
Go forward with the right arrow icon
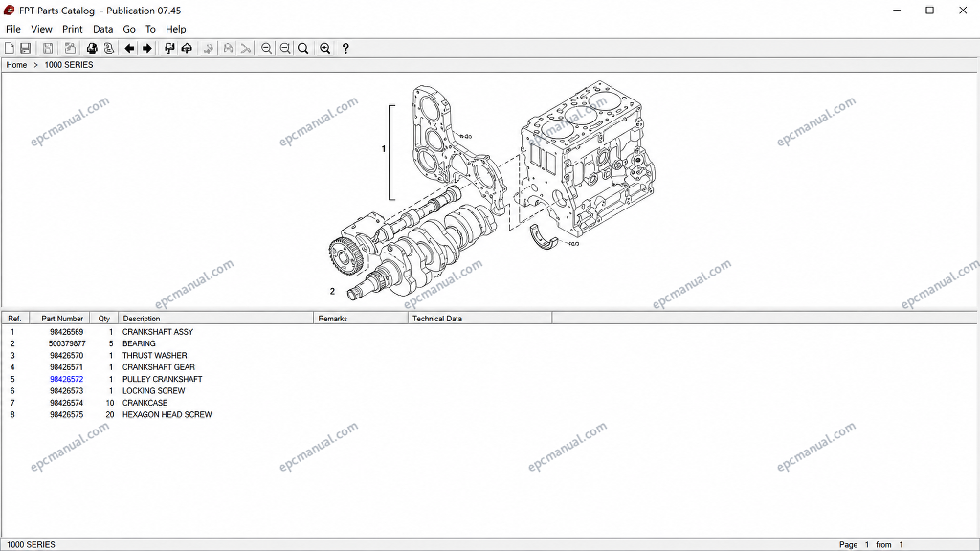point(146,48)
